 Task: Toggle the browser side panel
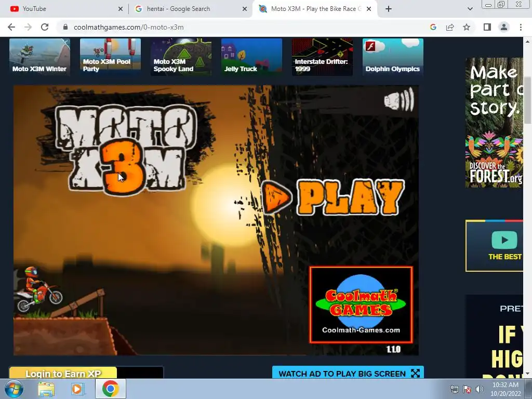tap(487, 27)
